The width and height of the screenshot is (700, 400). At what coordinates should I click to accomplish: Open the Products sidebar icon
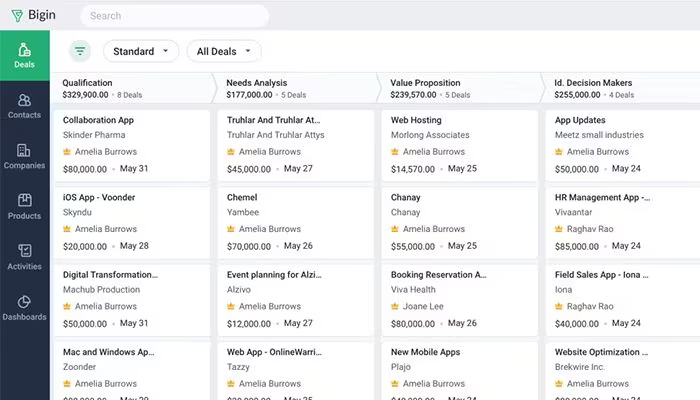[x=25, y=200]
